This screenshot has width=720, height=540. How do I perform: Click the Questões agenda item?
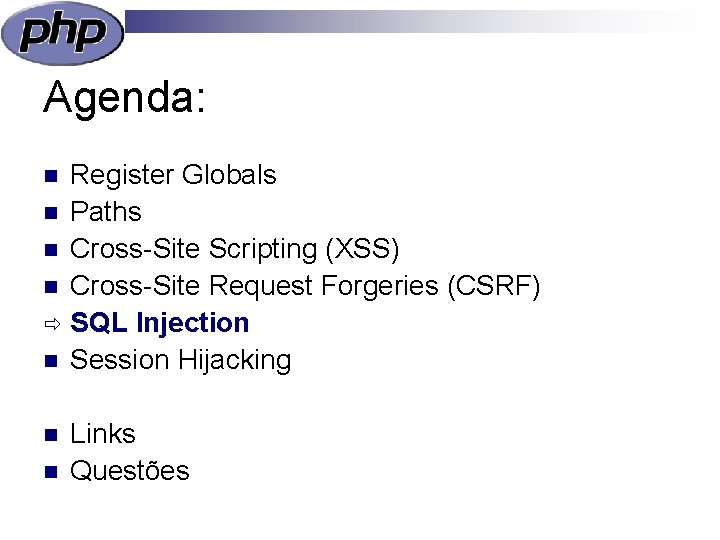(129, 470)
